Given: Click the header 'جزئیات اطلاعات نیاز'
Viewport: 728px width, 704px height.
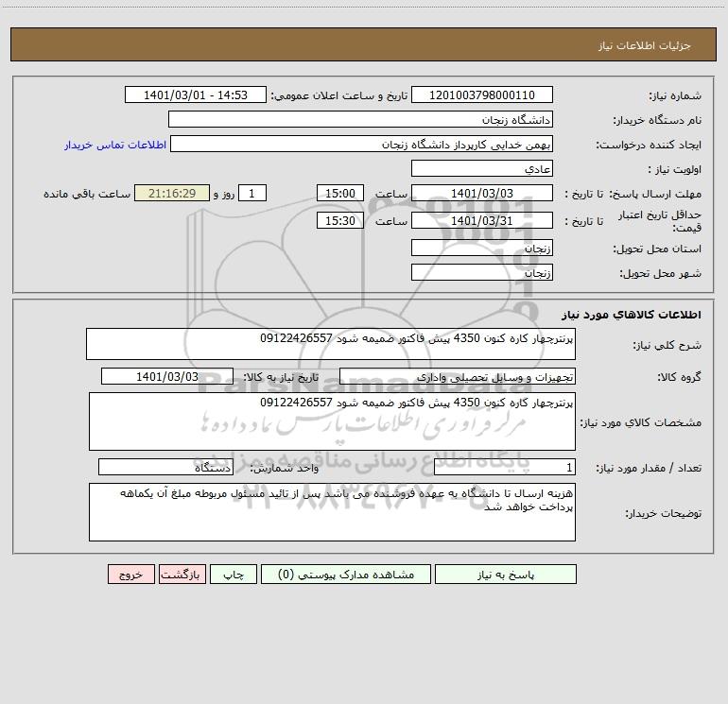Looking at the screenshot, I should (645, 45).
